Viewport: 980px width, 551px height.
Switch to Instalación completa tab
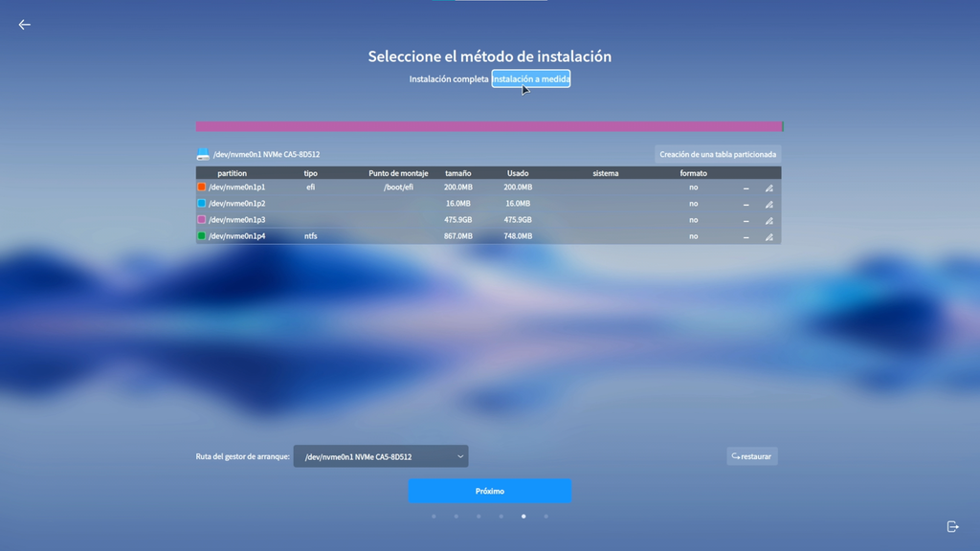pyautogui.click(x=448, y=79)
